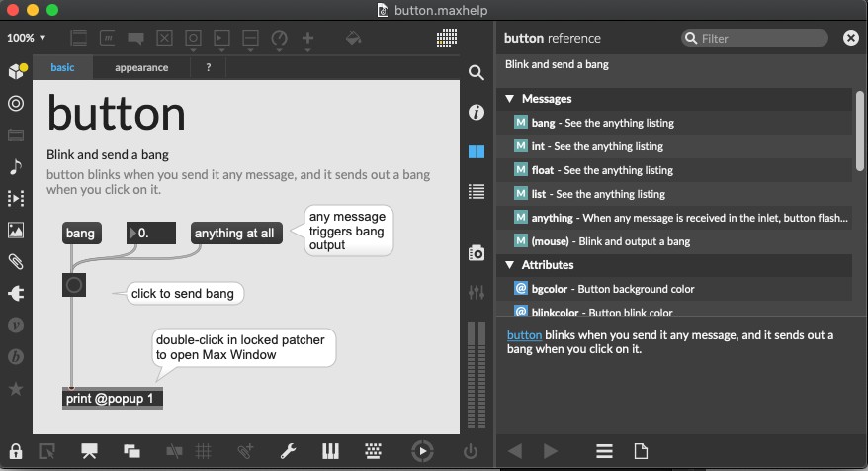This screenshot has height=471, width=868.
Task: Switch to the basic tab
Action: pos(62,67)
